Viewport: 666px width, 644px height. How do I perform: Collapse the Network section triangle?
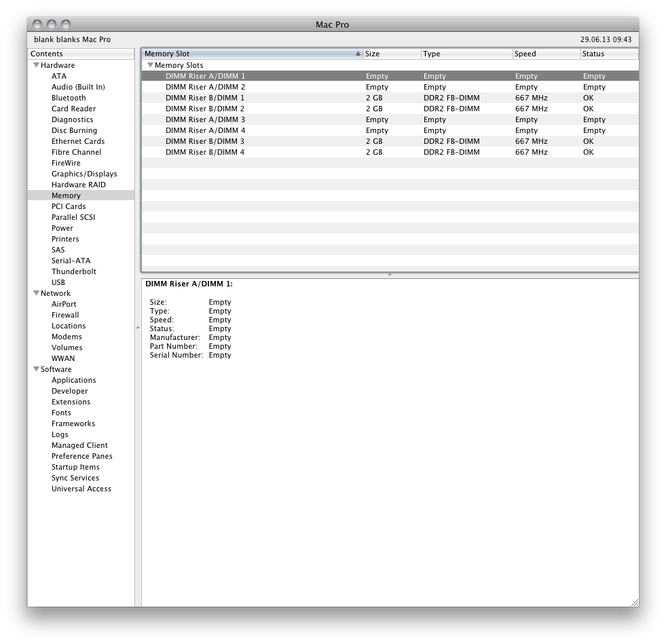37,293
